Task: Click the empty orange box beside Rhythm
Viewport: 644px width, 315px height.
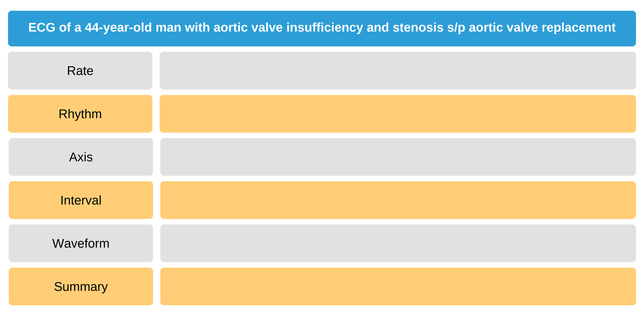Action: [397, 114]
